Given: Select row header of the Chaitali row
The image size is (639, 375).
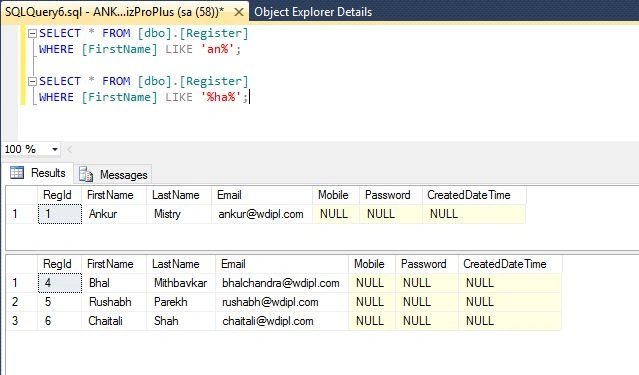Looking at the screenshot, I should point(22,321).
